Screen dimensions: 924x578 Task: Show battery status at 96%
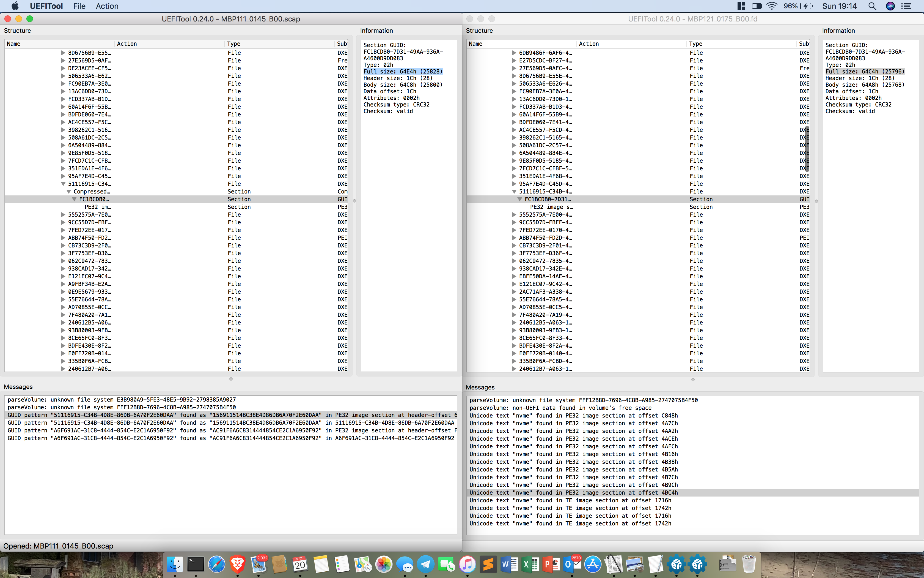(x=798, y=6)
